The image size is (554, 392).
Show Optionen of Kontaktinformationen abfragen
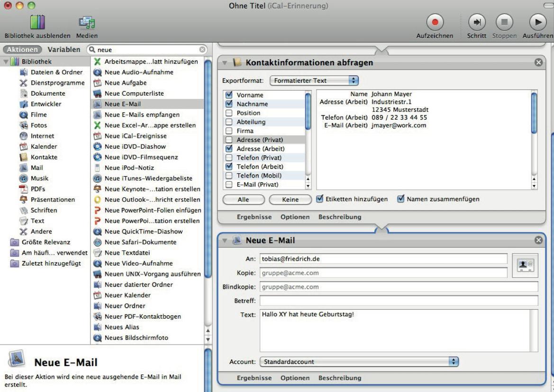[295, 217]
